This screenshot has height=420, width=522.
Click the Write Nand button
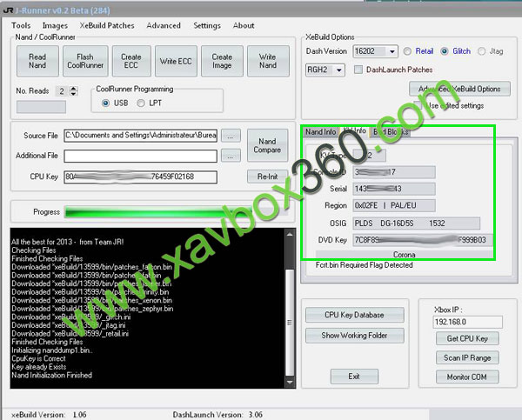[x=268, y=61]
